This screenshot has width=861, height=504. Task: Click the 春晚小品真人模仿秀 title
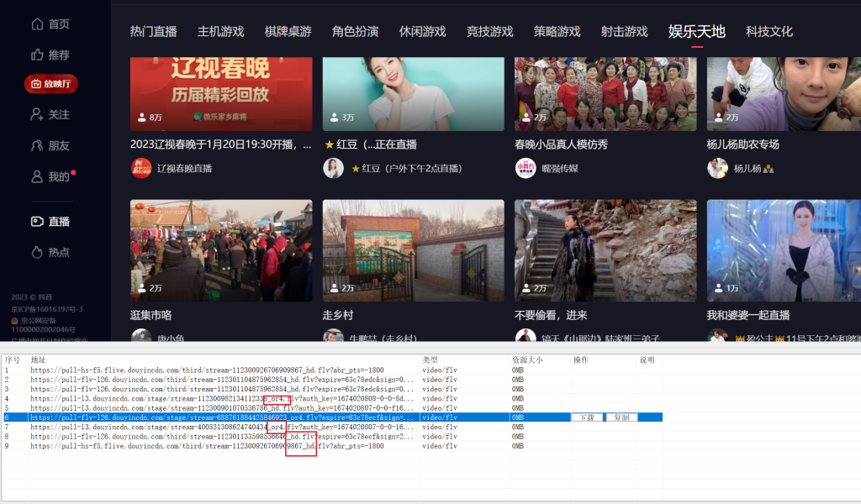[x=561, y=144]
